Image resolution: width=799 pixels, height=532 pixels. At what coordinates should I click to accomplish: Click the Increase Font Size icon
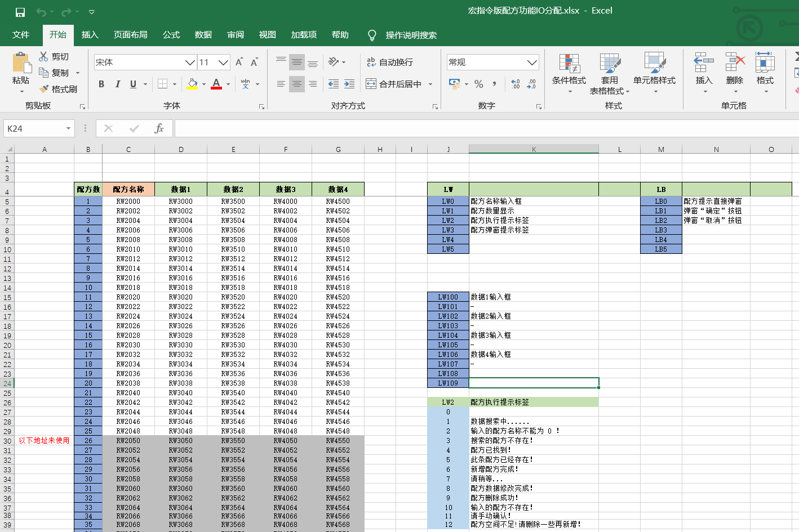click(x=239, y=62)
